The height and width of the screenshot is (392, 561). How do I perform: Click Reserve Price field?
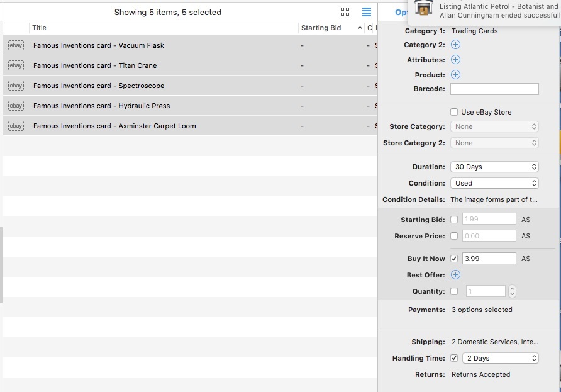pos(489,236)
